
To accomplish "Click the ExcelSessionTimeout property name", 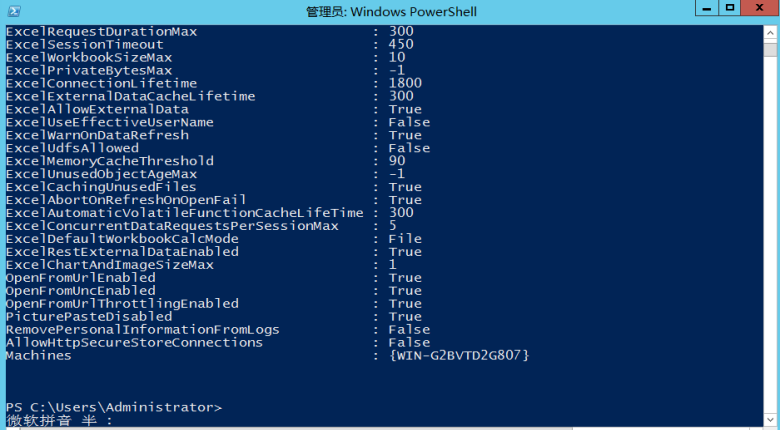I will tap(84, 44).
